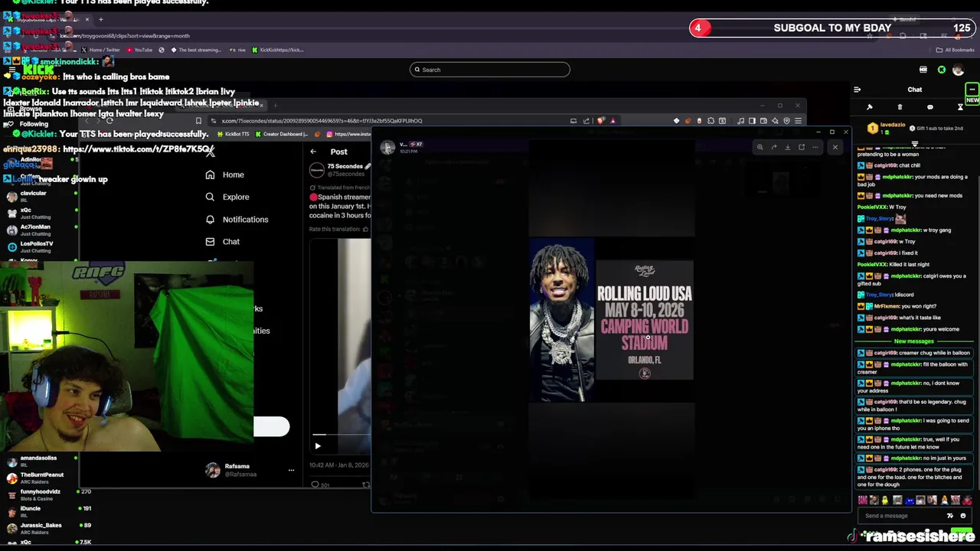Screen dimensions: 980x551
Task: Download the image from the media viewer
Action: pos(787,147)
